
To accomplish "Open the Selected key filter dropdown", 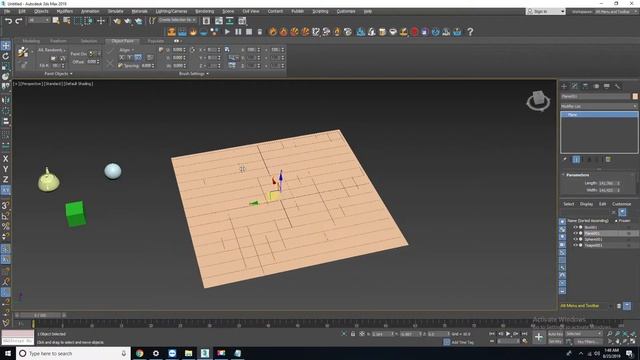I will pos(584,334).
